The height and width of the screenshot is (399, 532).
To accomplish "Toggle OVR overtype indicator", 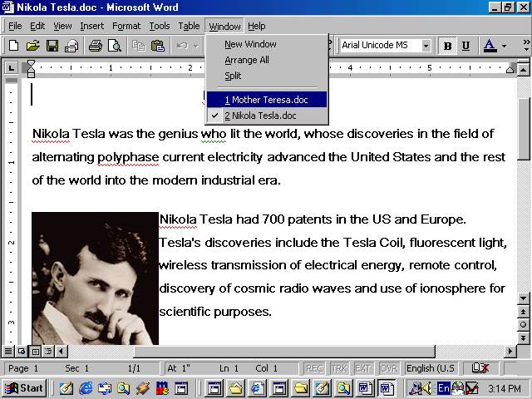I will 388,368.
